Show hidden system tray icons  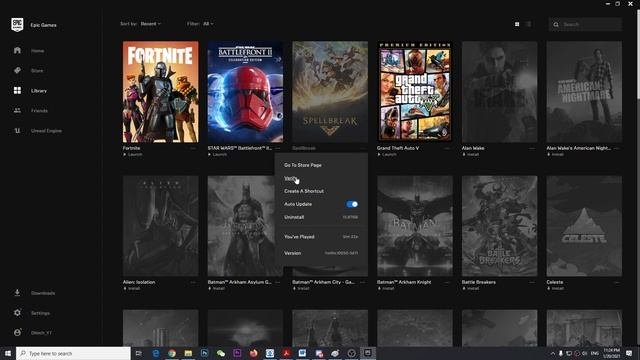pos(553,353)
